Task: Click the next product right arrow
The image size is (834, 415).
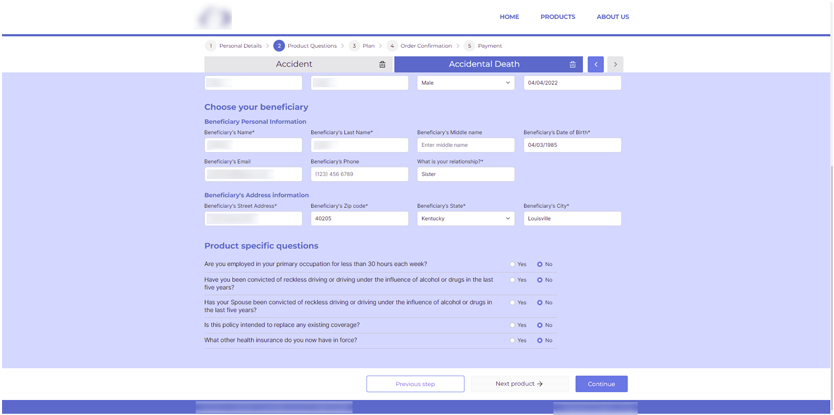Action: click(615, 65)
